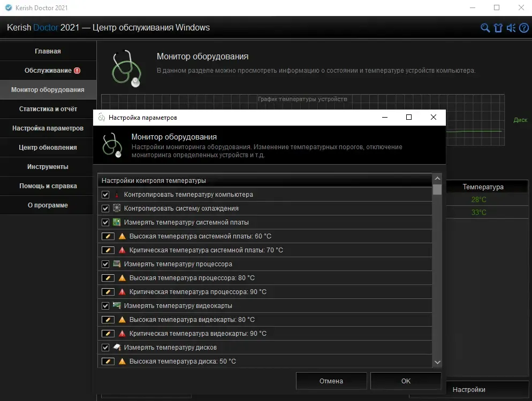Screen dimensions: 532x401
Task: Open Статистика и отчёт section
Action: click(48, 109)
